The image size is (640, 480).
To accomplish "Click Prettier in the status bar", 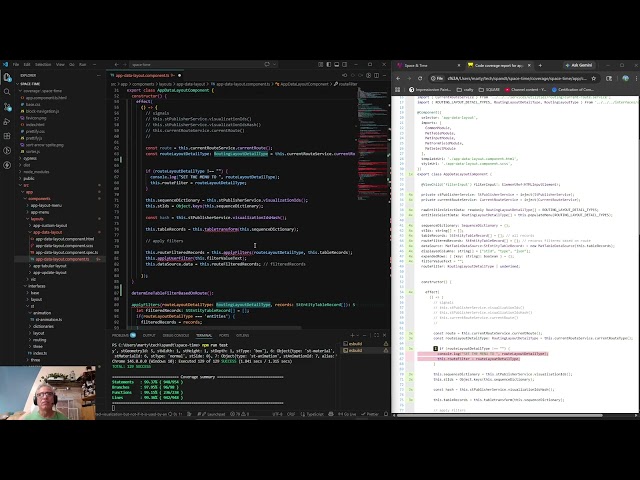I will point(370,414).
